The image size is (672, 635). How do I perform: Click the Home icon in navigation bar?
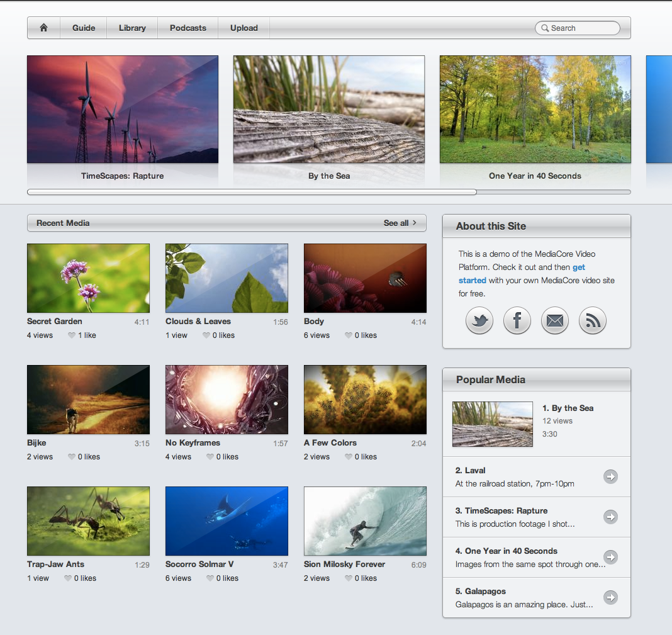coord(43,28)
